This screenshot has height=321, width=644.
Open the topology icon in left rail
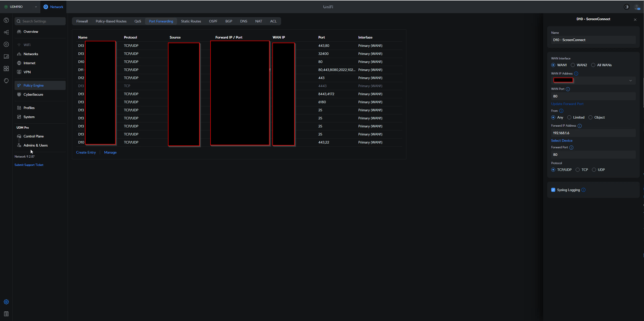pos(6,32)
